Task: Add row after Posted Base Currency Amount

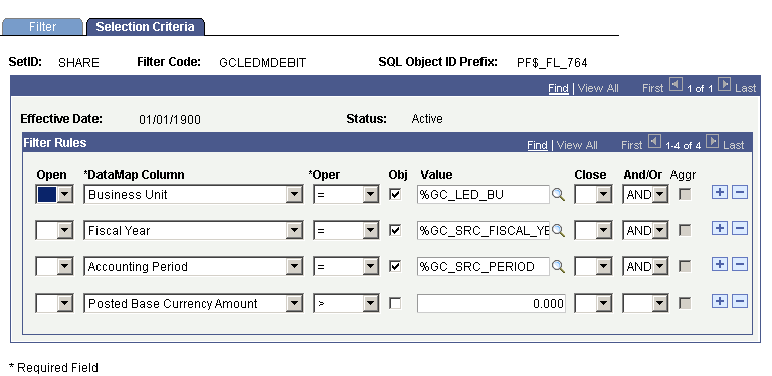Action: coord(720,301)
